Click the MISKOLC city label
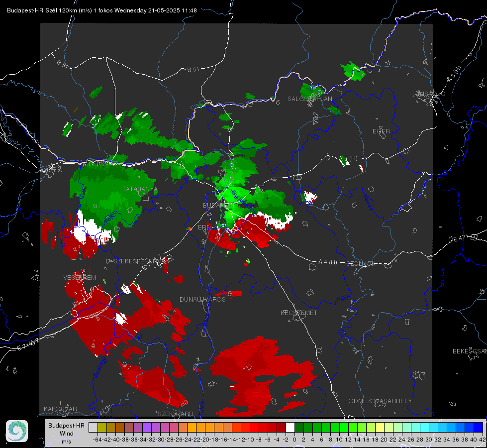This screenshot has width=487, height=448. [x=431, y=94]
